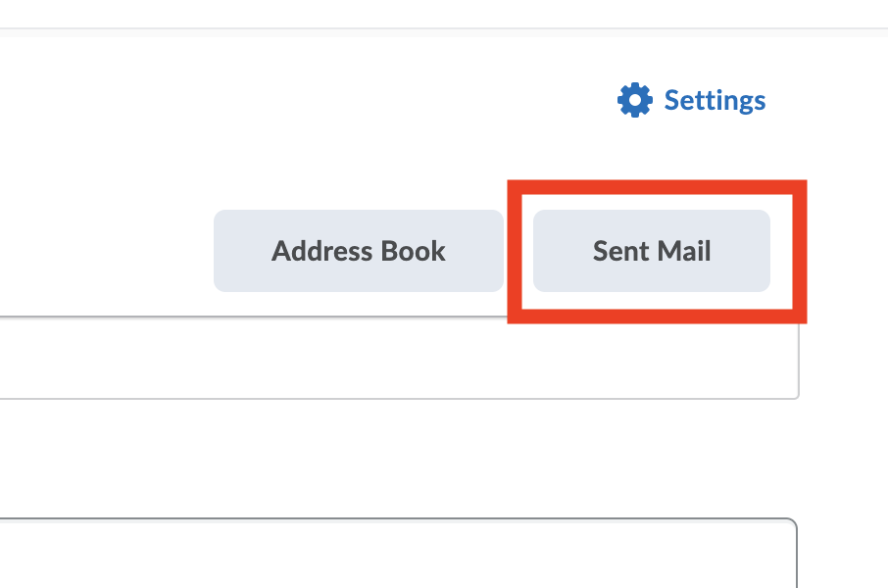Screen dimensions: 888x588
Task: Click the text field below Address Book
Action: [x=392, y=359]
